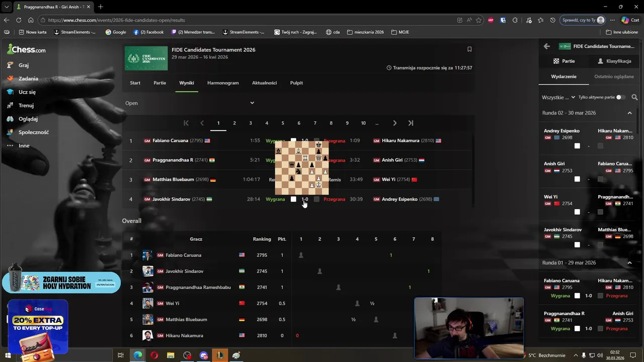Screen dimensions: 644x362
Task: Open League of Legends taskbar icon
Action: coord(220,355)
